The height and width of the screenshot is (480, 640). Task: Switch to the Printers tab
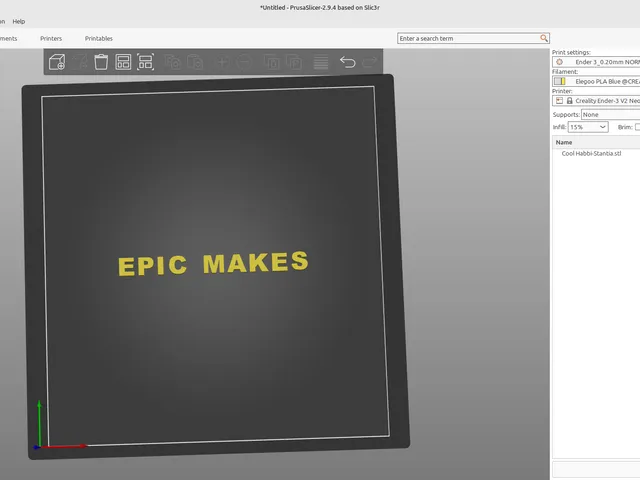[x=51, y=38]
